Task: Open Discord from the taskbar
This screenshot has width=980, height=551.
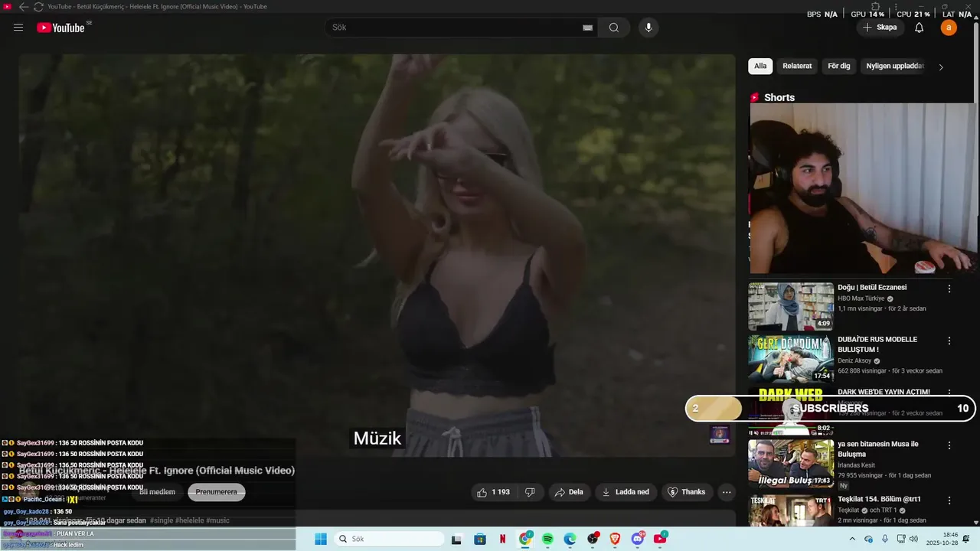Action: [x=638, y=539]
